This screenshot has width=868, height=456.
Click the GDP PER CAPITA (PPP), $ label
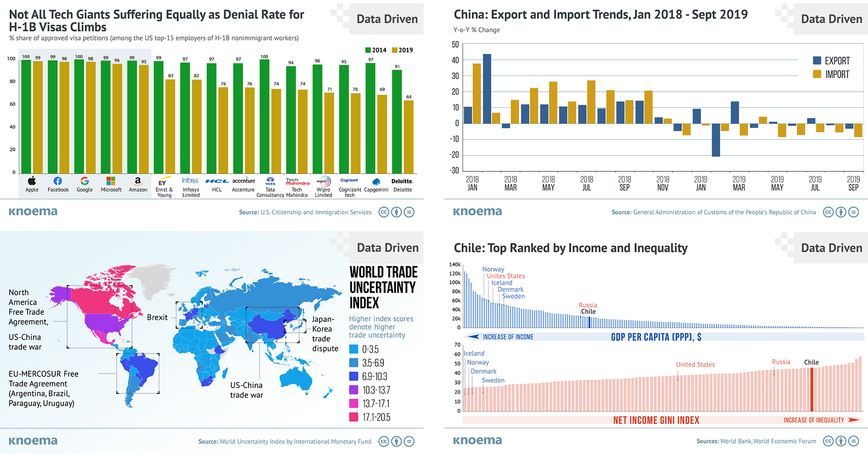pyautogui.click(x=656, y=337)
